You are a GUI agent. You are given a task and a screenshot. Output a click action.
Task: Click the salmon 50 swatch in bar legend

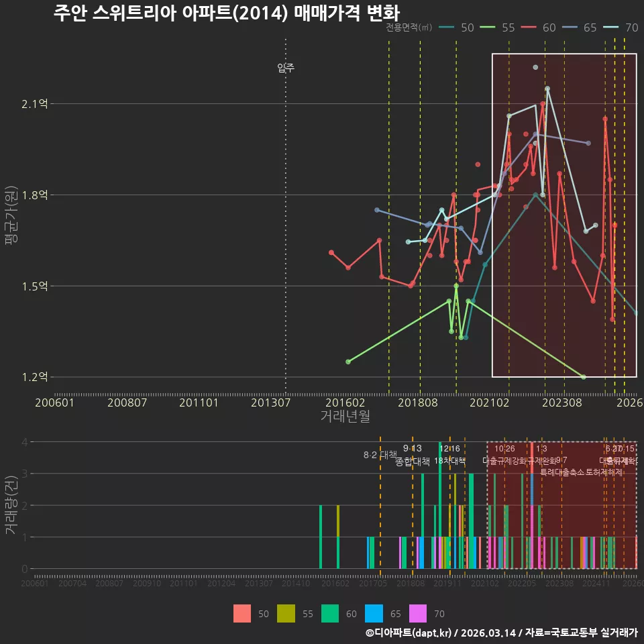[x=242, y=614]
